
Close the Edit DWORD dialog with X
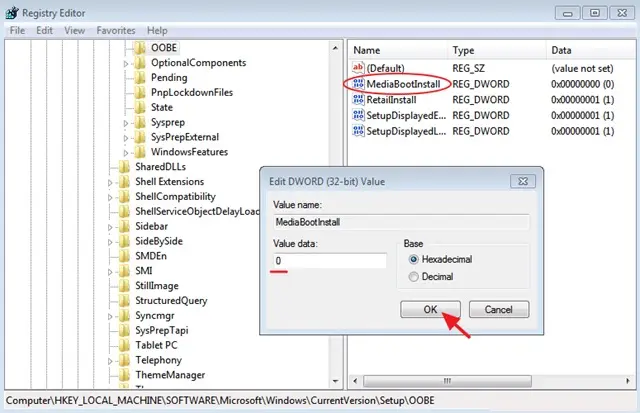tap(523, 181)
